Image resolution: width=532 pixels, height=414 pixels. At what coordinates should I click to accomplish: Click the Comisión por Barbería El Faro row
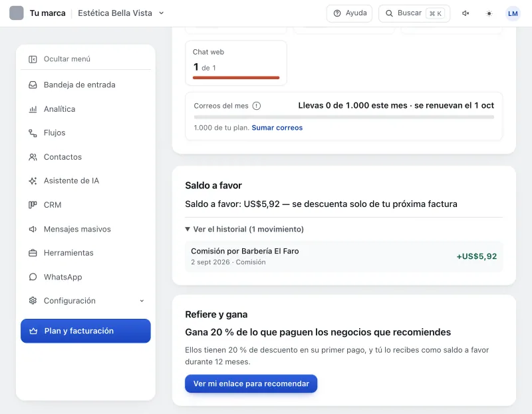pos(344,256)
